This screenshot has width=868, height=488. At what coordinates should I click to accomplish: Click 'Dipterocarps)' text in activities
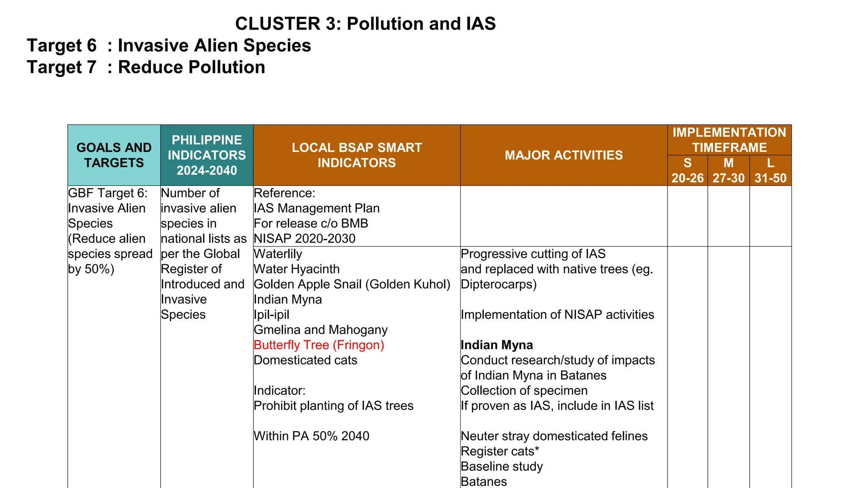point(499,284)
